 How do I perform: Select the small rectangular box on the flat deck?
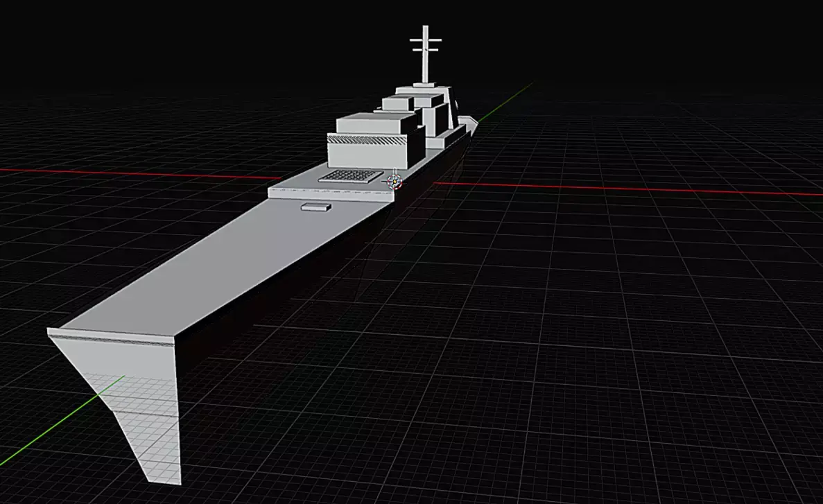point(316,207)
